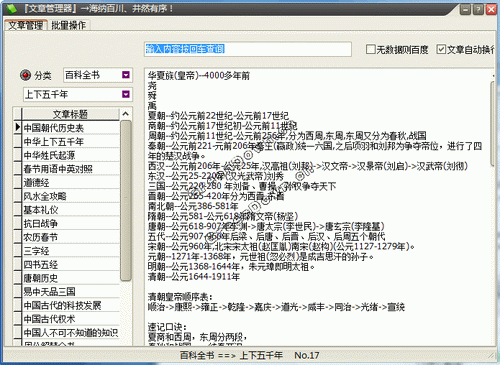This screenshot has height=365, width=500.
Task: Click the line starting with 南北朝
Action: (193, 206)
